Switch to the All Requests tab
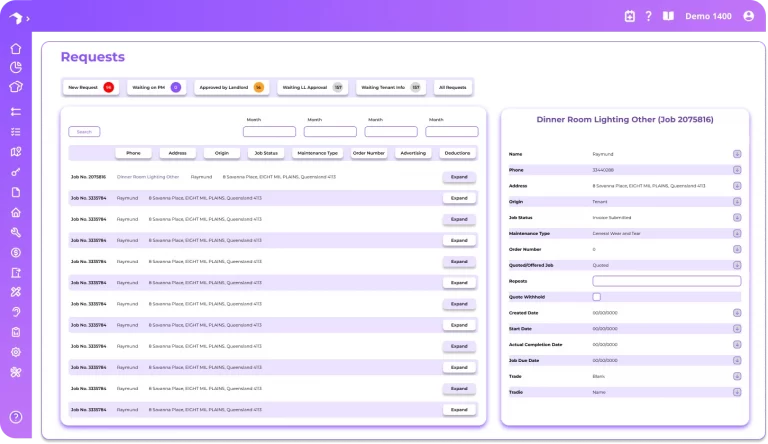Image resolution: width=768 pixels, height=444 pixels. click(x=452, y=88)
